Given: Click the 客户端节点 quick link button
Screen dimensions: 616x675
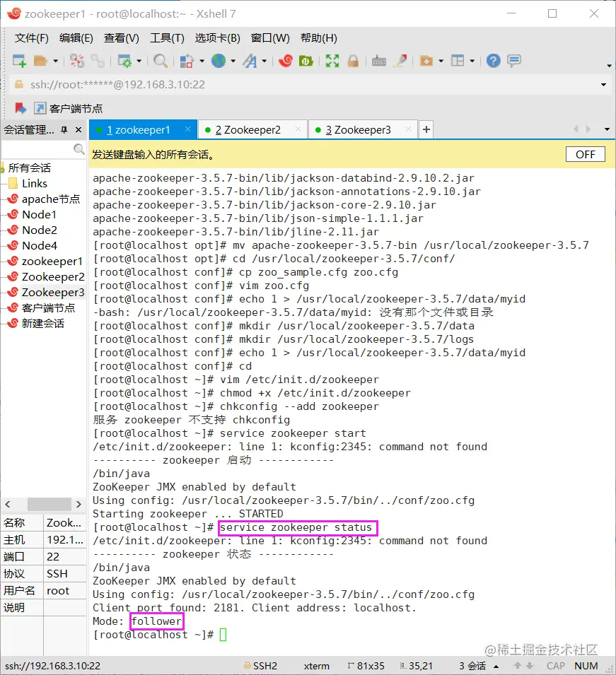Looking at the screenshot, I should [x=69, y=108].
